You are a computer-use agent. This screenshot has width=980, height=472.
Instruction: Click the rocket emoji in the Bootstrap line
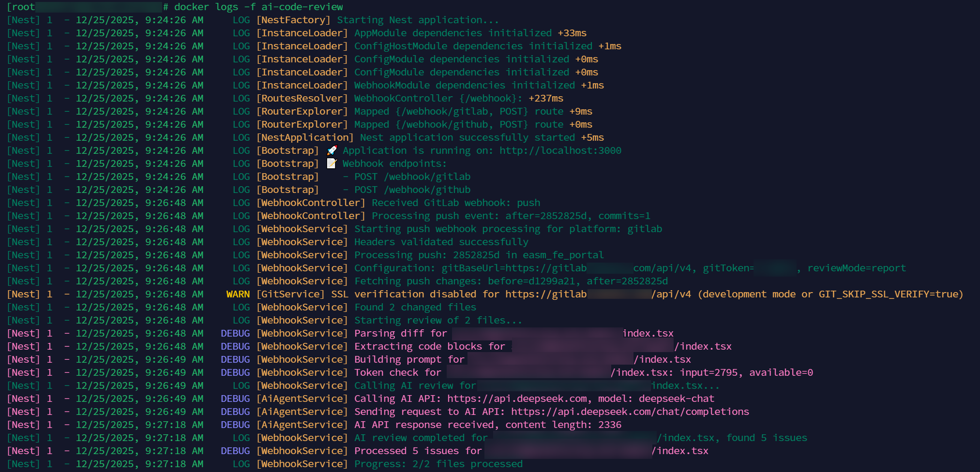332,150
